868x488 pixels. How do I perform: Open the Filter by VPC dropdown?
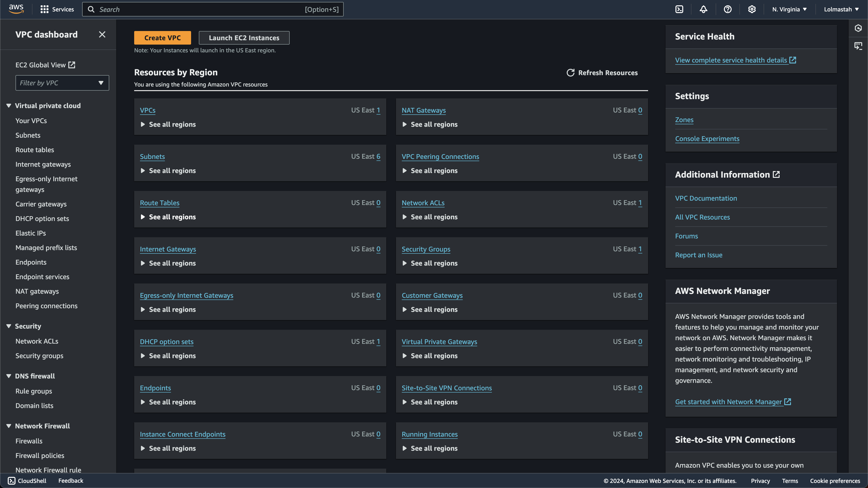coord(62,83)
